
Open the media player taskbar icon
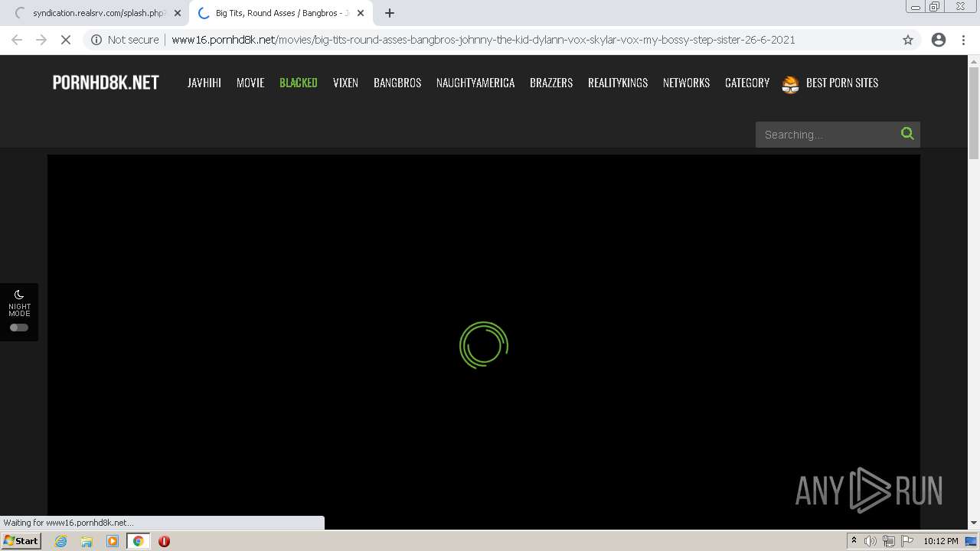[113, 541]
